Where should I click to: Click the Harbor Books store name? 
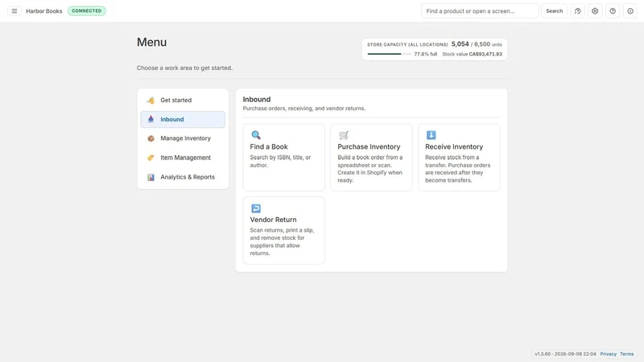[44, 11]
